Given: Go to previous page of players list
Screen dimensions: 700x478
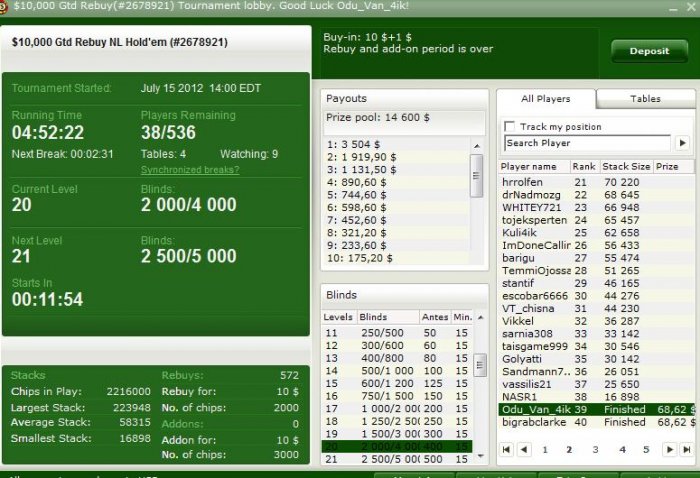Looking at the screenshot, I should click(x=524, y=449).
